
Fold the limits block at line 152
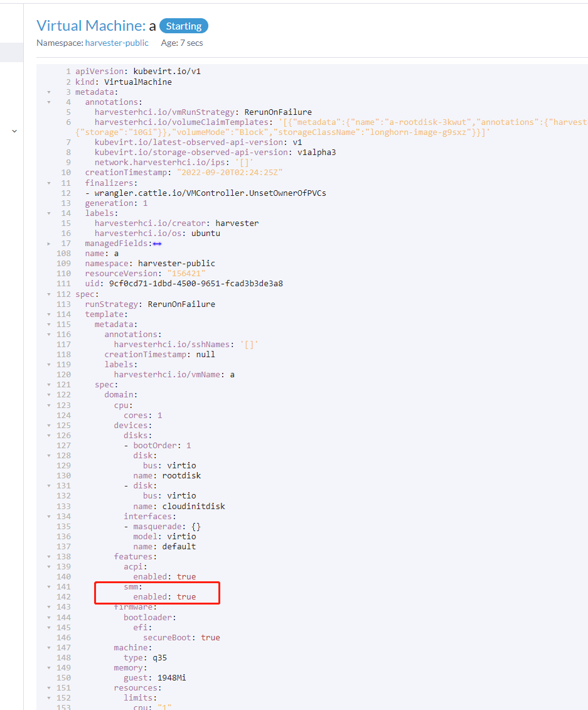49,698
